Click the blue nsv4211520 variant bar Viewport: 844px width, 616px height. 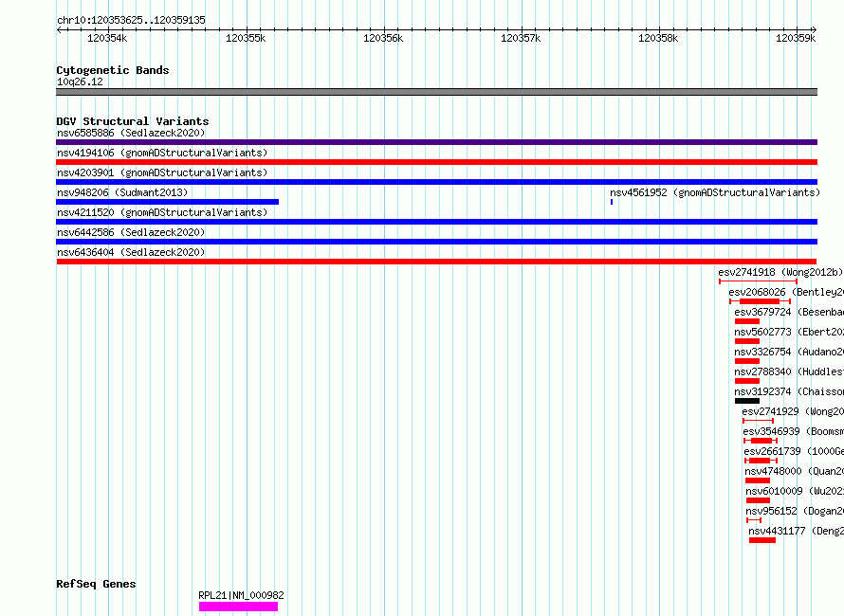436,222
